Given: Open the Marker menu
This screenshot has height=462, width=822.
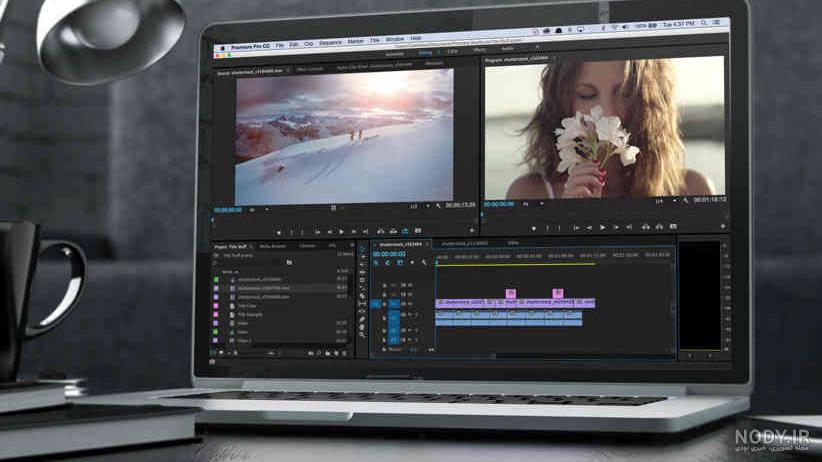Looking at the screenshot, I should [x=355, y=41].
